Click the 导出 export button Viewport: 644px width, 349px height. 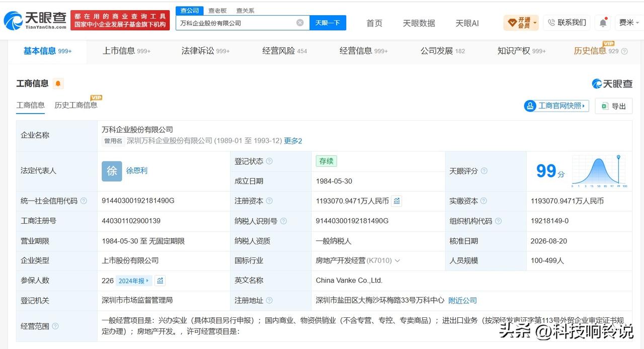tap(614, 106)
